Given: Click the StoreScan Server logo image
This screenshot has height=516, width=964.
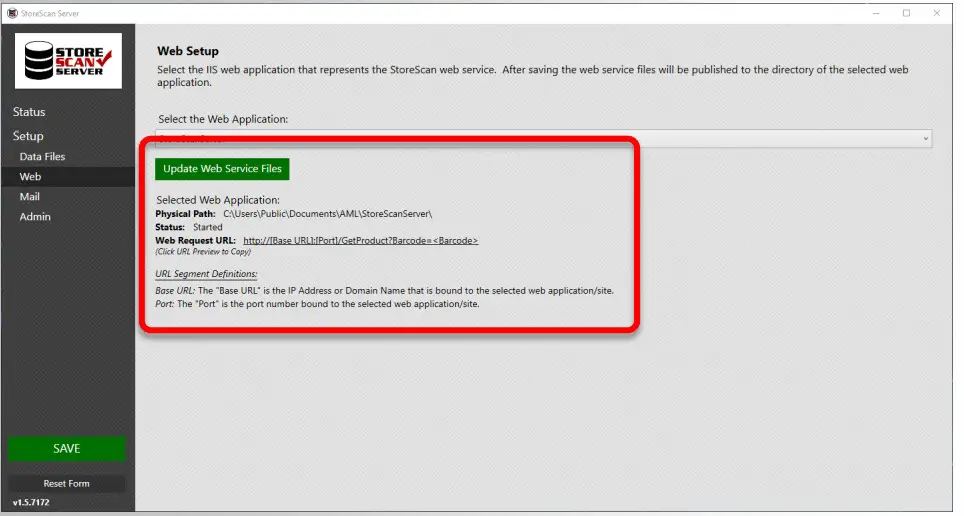Looking at the screenshot, I should [x=68, y=60].
